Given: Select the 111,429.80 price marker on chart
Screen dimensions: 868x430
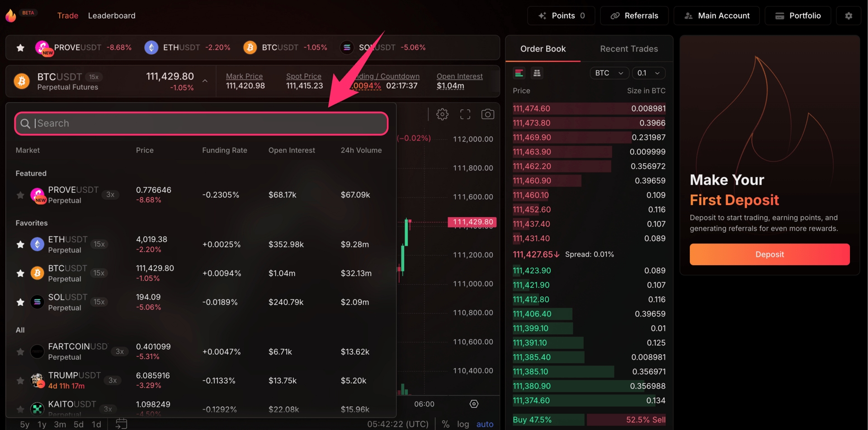Looking at the screenshot, I should coord(472,222).
